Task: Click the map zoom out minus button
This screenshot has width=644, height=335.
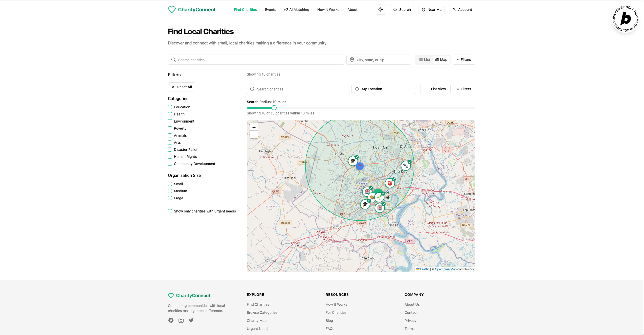Action: click(254, 135)
